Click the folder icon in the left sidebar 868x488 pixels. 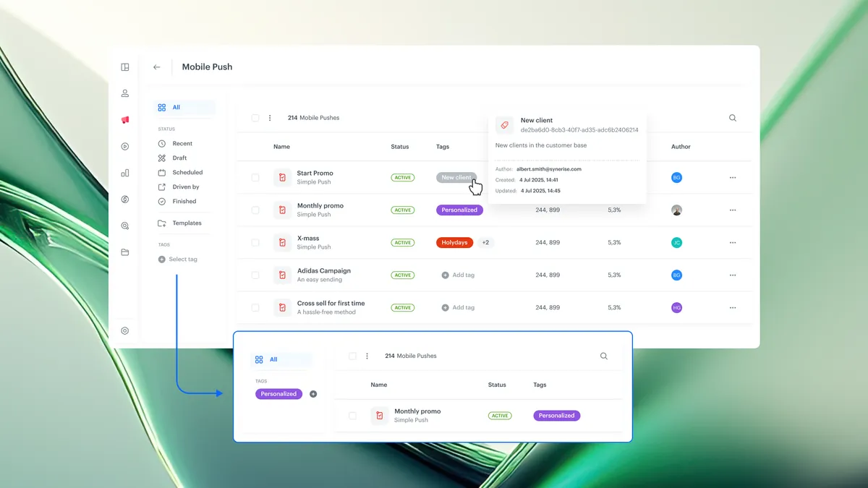tap(125, 252)
